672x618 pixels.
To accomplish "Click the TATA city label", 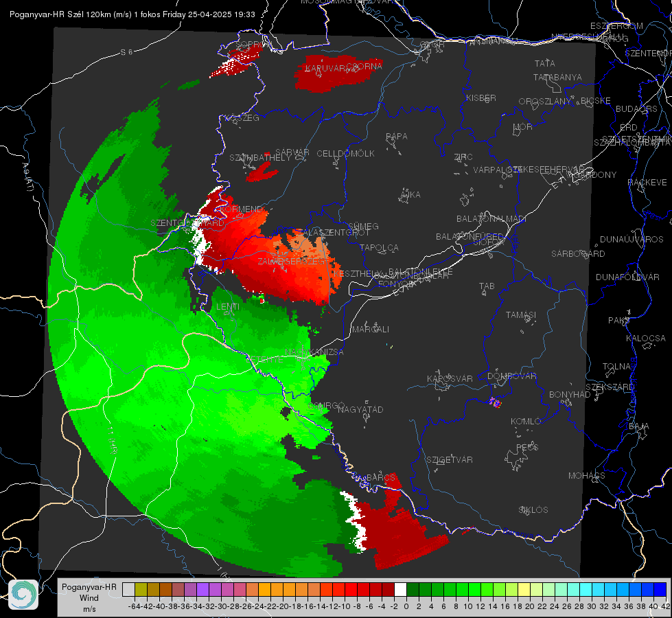I will click(x=545, y=63).
